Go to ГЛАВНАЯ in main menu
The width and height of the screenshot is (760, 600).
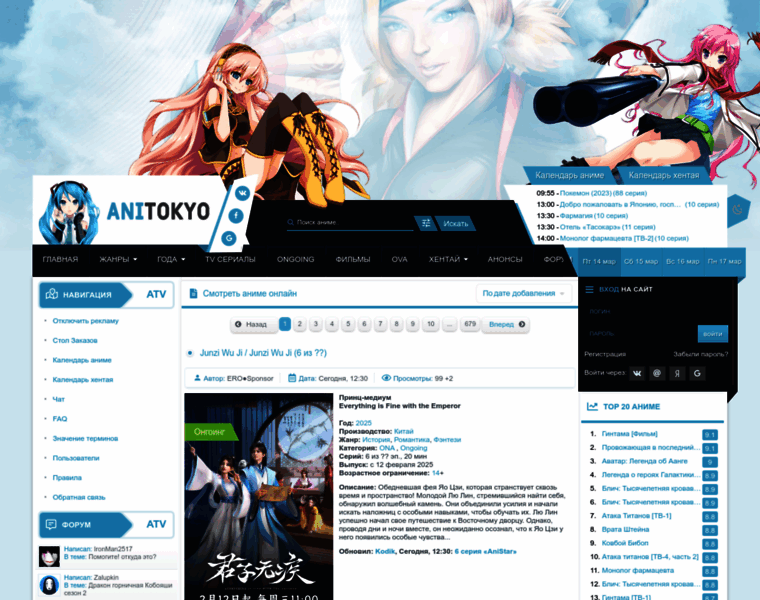(60, 259)
